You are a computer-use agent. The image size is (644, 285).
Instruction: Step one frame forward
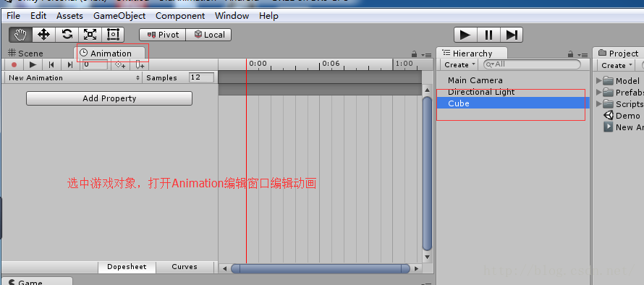[512, 35]
